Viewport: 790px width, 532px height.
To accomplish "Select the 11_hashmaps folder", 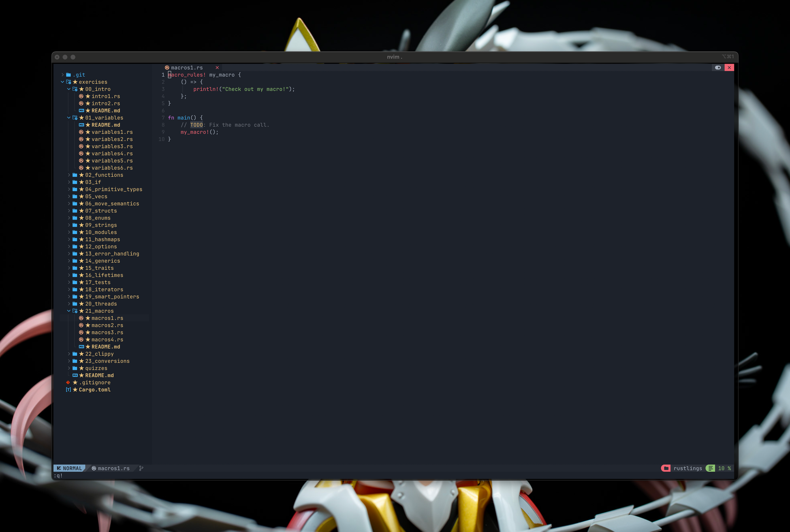I will tap(103, 239).
